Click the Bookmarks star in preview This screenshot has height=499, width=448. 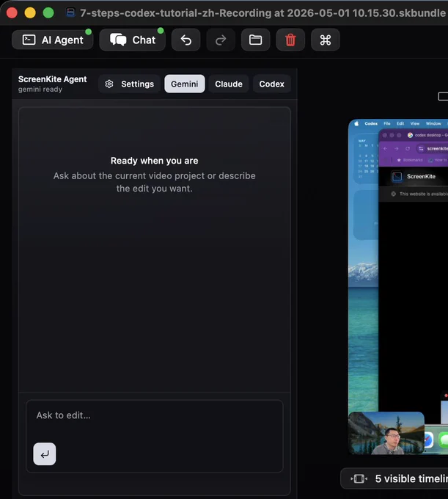tap(399, 160)
